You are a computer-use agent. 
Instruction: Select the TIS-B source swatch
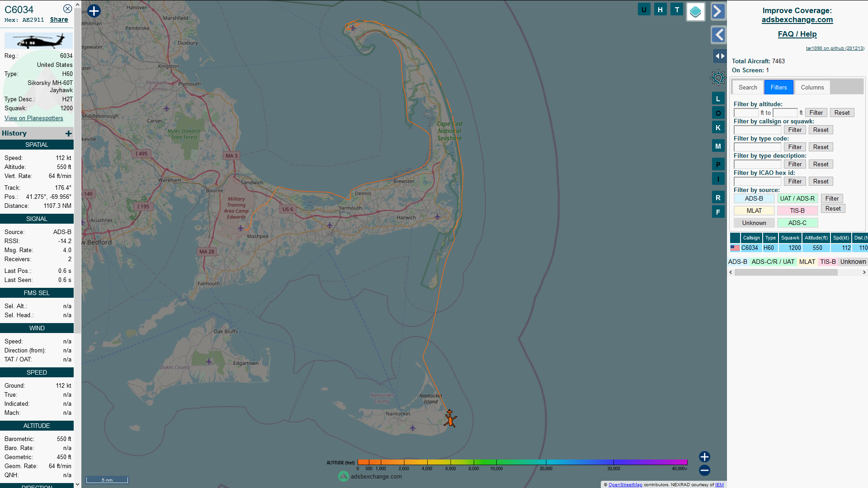tap(797, 211)
